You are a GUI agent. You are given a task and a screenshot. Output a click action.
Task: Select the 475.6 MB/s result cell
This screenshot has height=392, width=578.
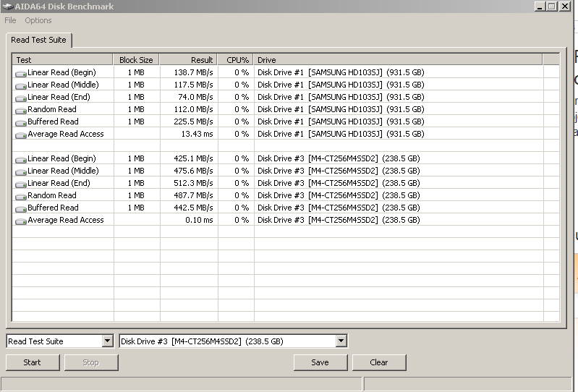pyautogui.click(x=194, y=171)
